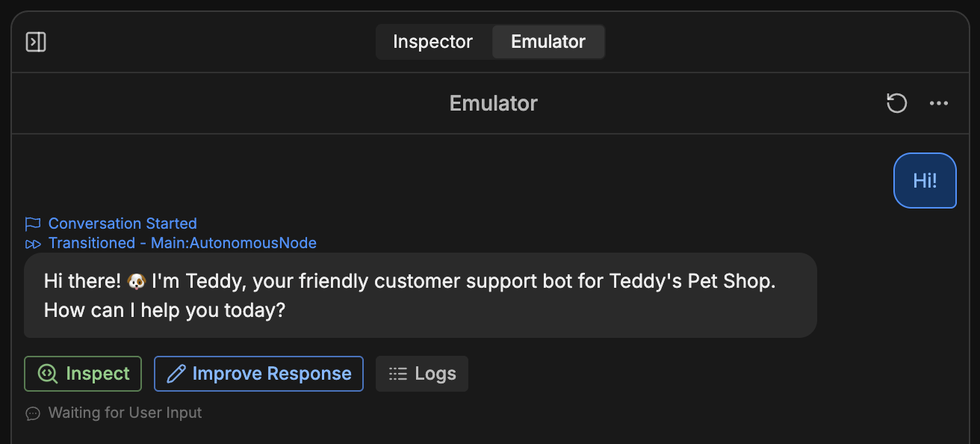Reset the conversation with the circular arrow icon
Screen dimensions: 980x444
click(896, 103)
